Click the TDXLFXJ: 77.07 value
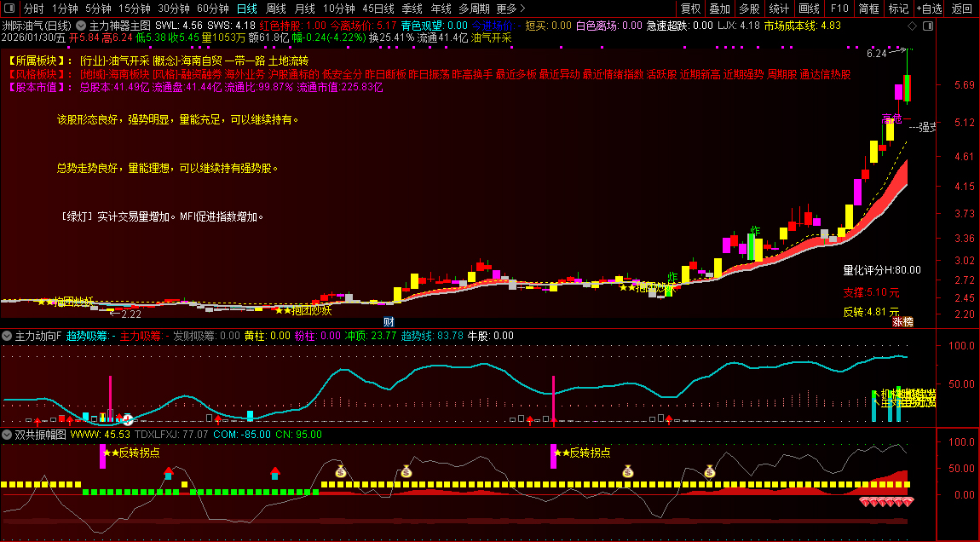This screenshot has width=980, height=542. tap(171, 435)
